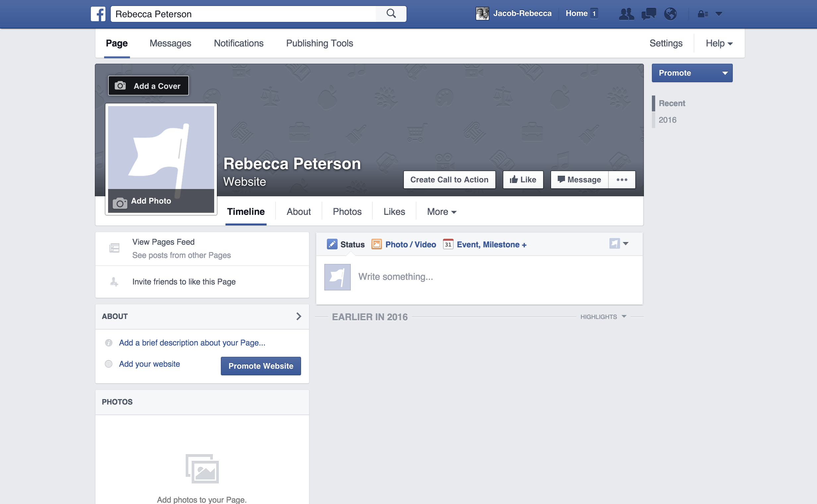This screenshot has height=504, width=817.
Task: Click the Photo / Video picture icon
Action: click(376, 244)
